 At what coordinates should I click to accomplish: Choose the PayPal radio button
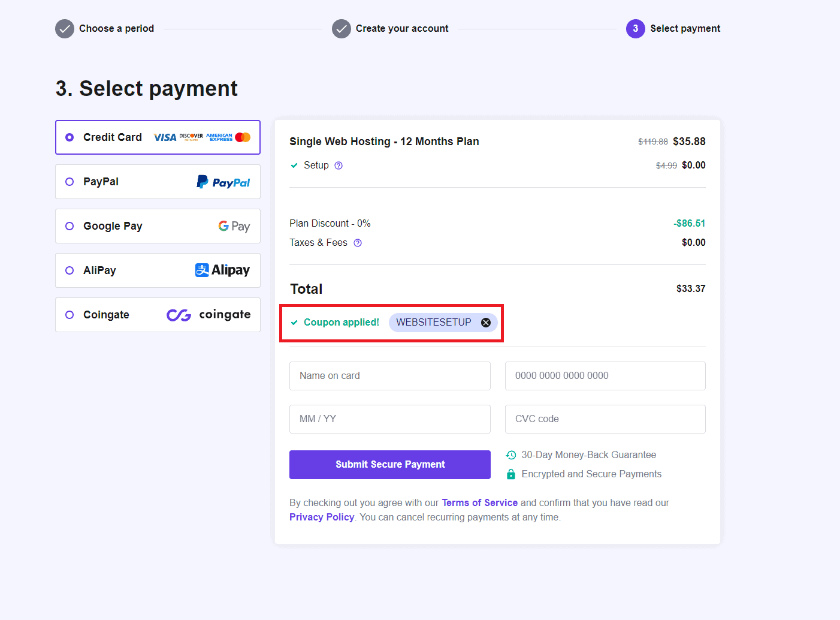click(70, 182)
